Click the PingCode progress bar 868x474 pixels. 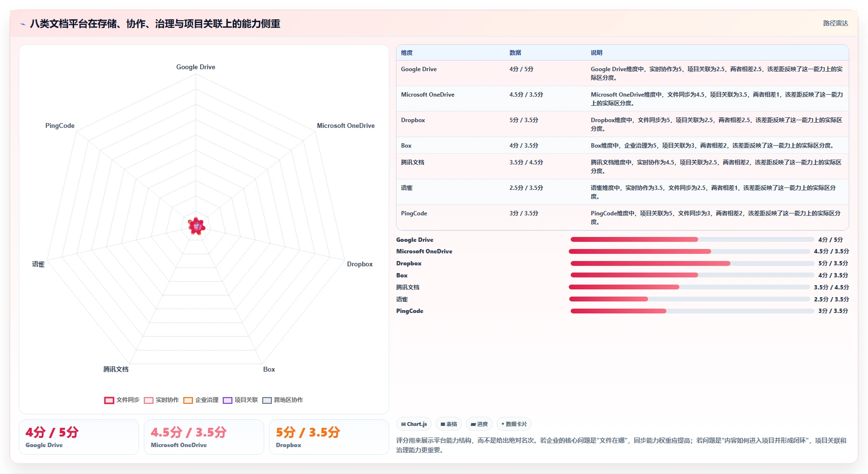point(692,311)
